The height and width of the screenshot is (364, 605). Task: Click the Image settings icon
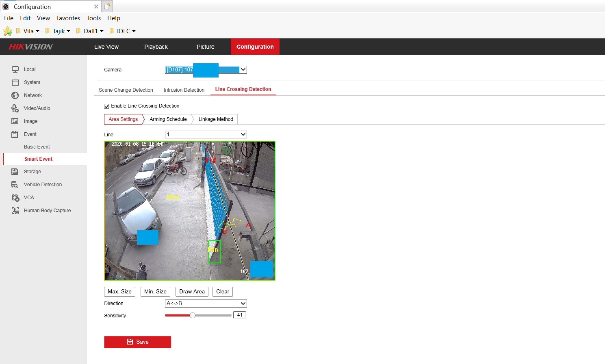(x=15, y=121)
